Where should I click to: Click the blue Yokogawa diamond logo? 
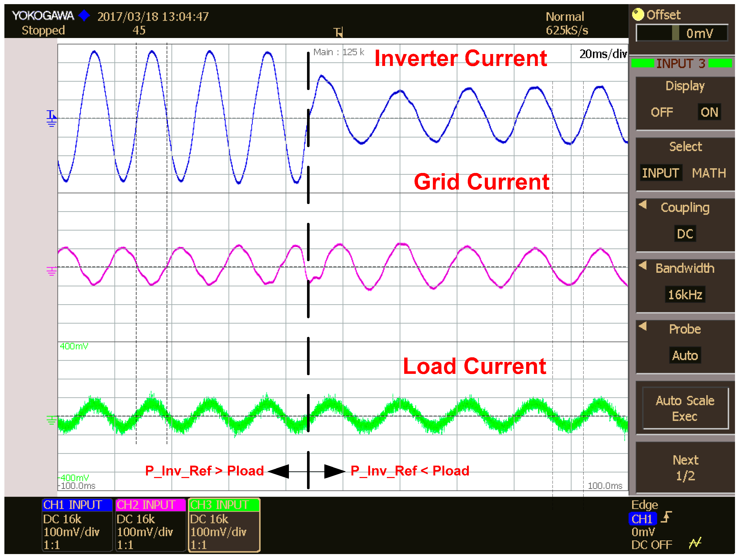point(84,16)
